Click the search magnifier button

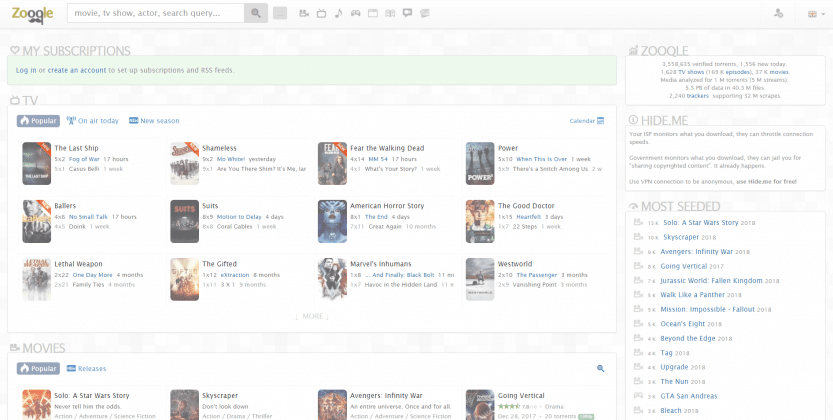click(256, 13)
